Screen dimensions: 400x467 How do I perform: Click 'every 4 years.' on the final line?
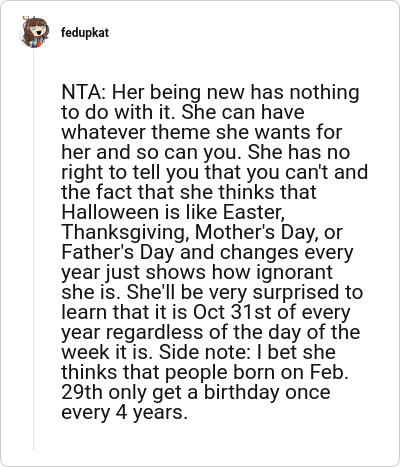click(x=125, y=413)
